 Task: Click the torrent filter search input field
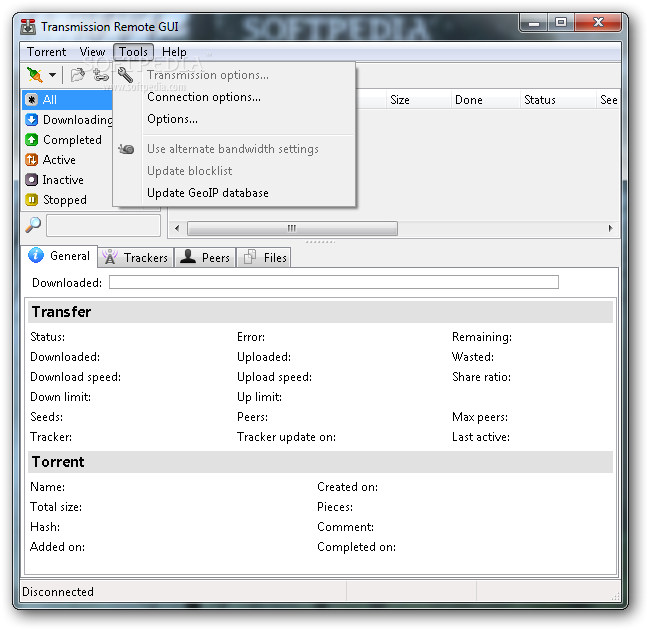coord(103,225)
